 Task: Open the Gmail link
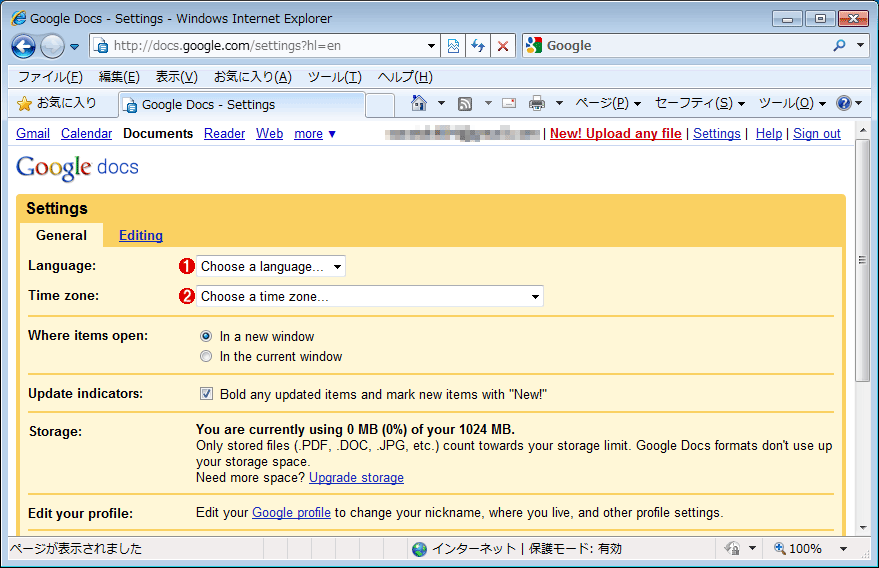(x=33, y=133)
